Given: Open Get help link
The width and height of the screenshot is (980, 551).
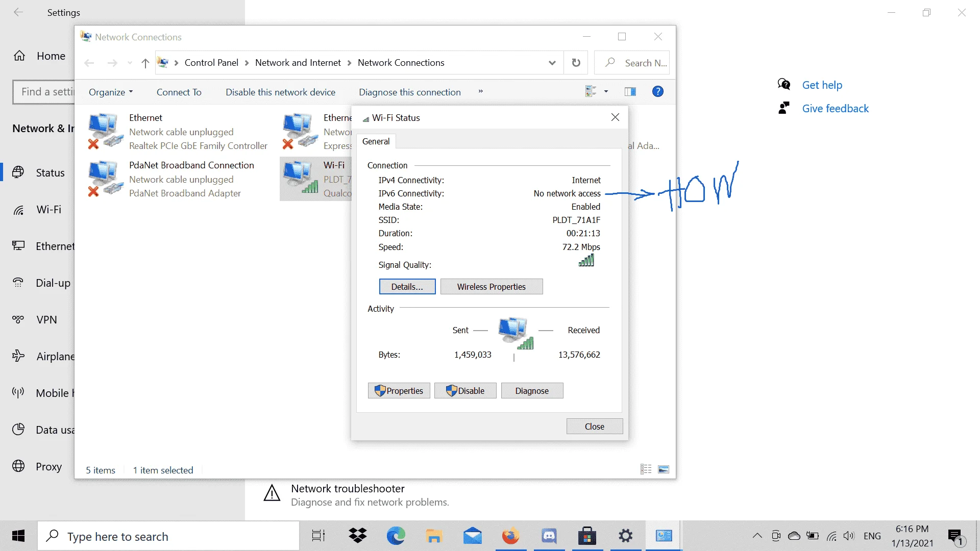Looking at the screenshot, I should point(822,85).
